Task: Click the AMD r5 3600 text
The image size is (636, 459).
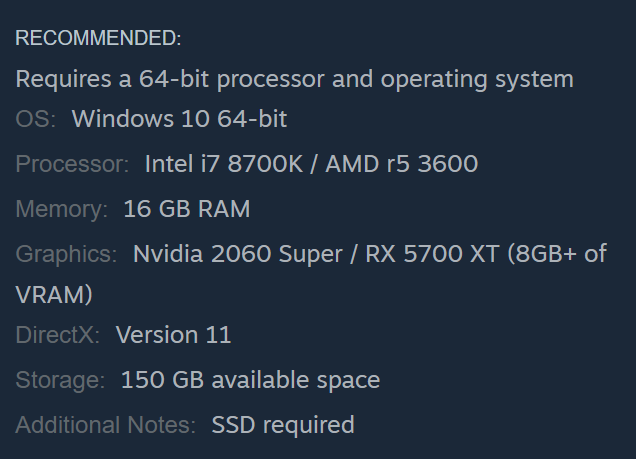Action: pos(402,164)
